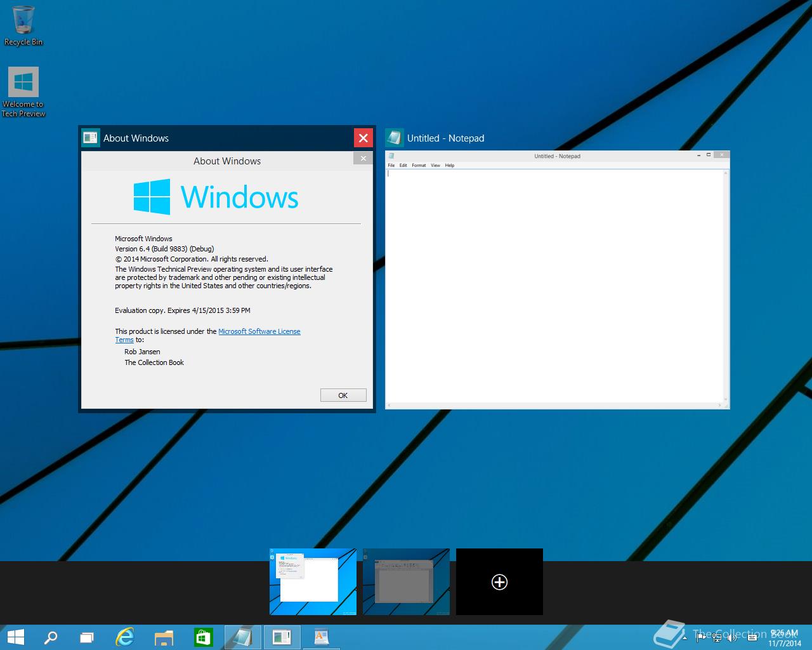Open Welcome to Tech Preview desktop icon
Viewport: 812px width, 650px height.
tap(23, 92)
